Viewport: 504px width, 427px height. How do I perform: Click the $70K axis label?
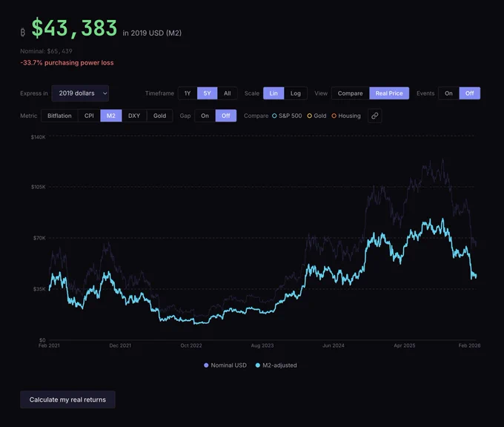click(x=39, y=238)
